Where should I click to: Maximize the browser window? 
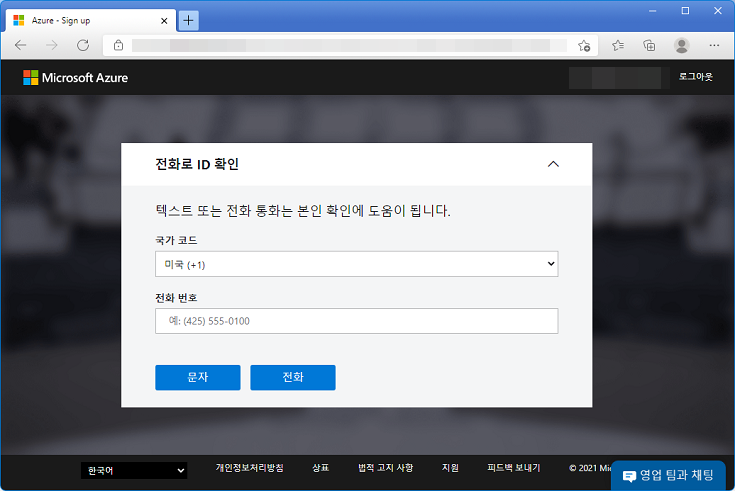(685, 11)
